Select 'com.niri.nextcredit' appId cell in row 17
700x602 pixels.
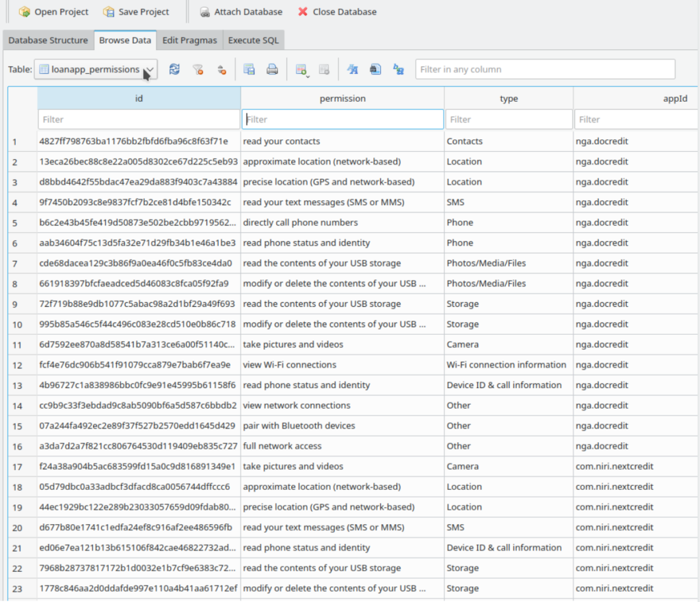click(636, 466)
